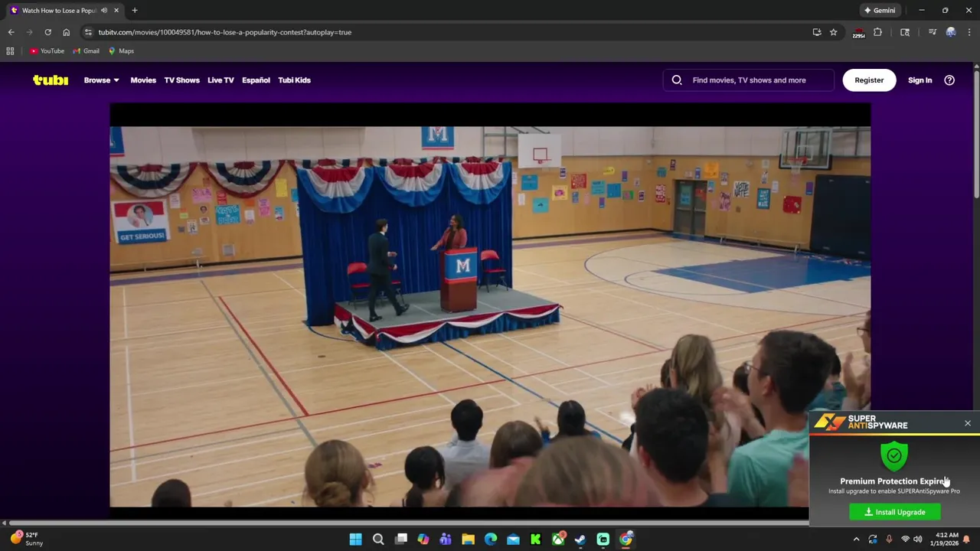Click the video player to pause playback
The width and height of the screenshot is (980, 551).
coord(490,306)
